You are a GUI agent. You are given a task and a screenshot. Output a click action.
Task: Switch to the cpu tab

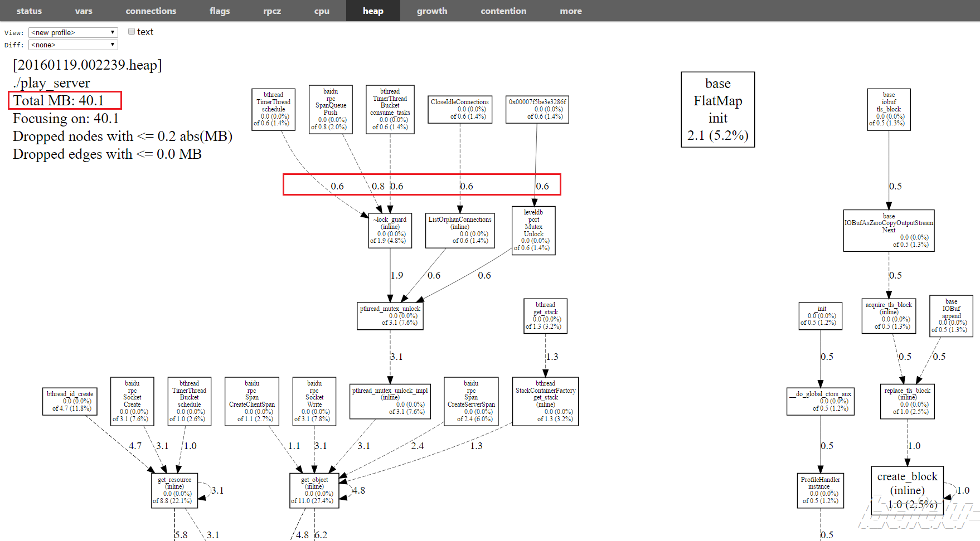pos(322,11)
